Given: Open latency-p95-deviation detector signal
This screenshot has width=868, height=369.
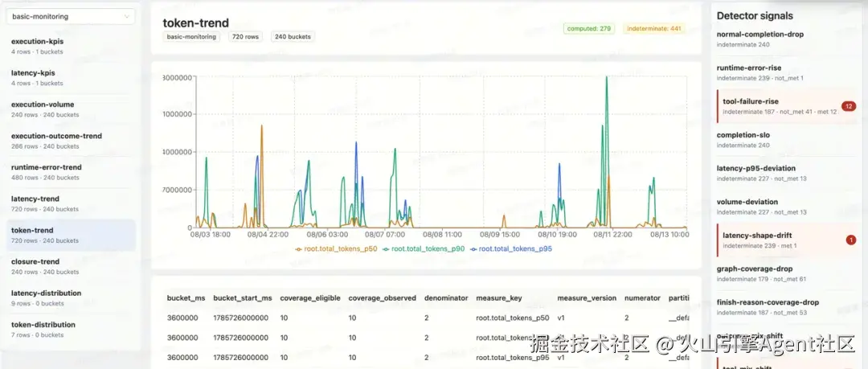Looking at the screenshot, I should (787, 173).
